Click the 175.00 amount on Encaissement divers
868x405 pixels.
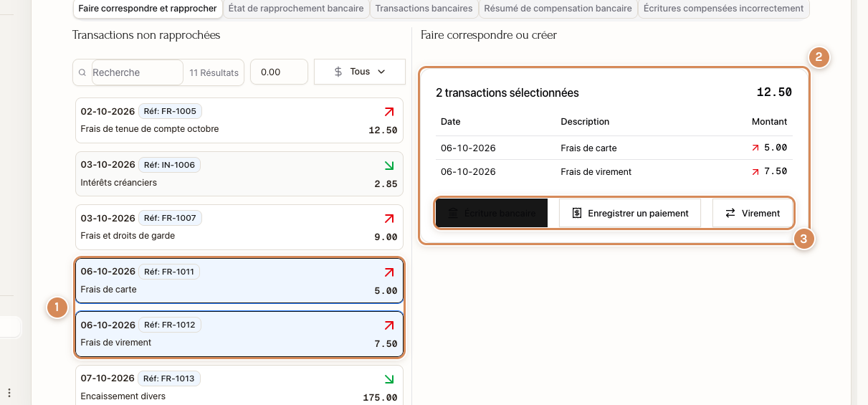(x=380, y=397)
